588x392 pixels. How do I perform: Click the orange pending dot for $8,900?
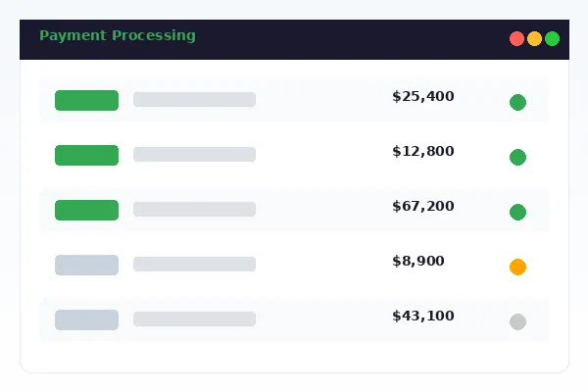517,267
